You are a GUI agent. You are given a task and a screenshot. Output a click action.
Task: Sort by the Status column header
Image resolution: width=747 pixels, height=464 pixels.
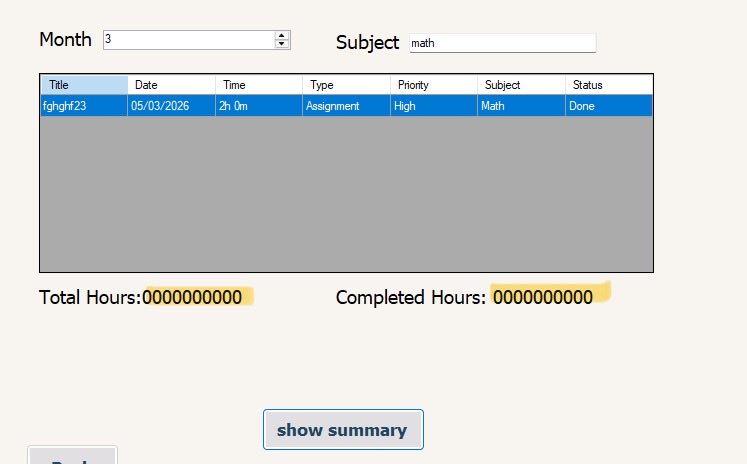[x=609, y=85]
